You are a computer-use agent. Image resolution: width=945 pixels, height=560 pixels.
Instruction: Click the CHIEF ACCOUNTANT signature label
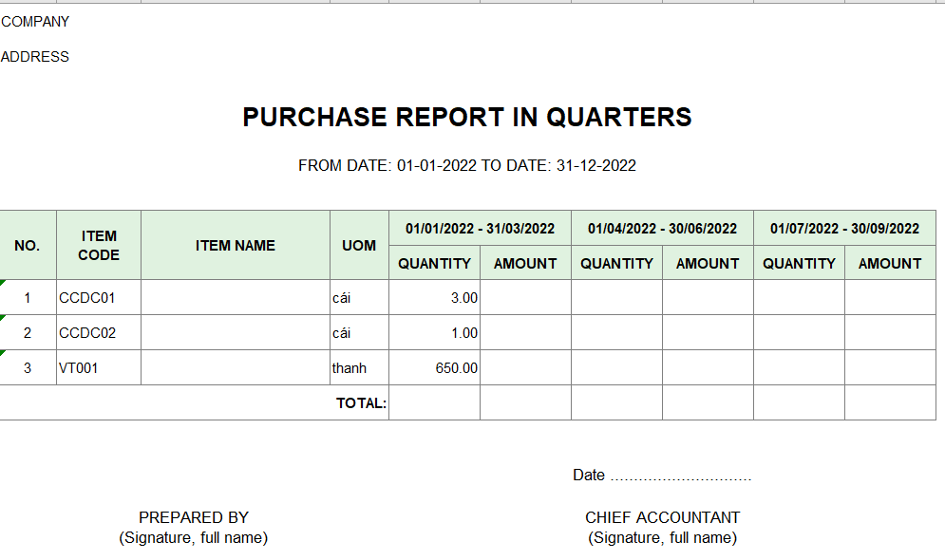662,517
